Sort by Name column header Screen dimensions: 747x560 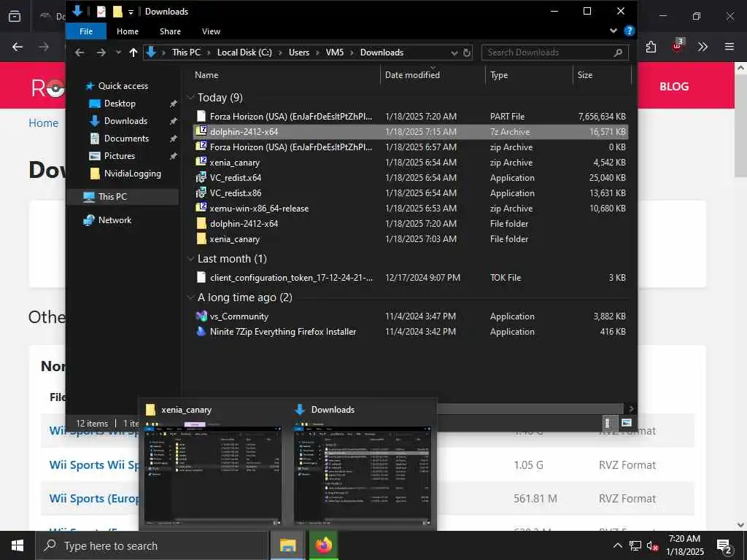pyautogui.click(x=206, y=75)
